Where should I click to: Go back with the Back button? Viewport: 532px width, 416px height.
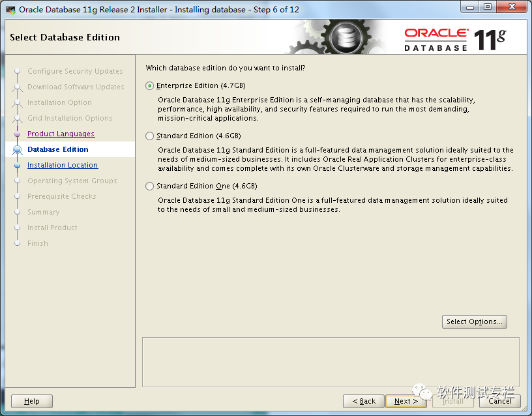[x=364, y=401]
